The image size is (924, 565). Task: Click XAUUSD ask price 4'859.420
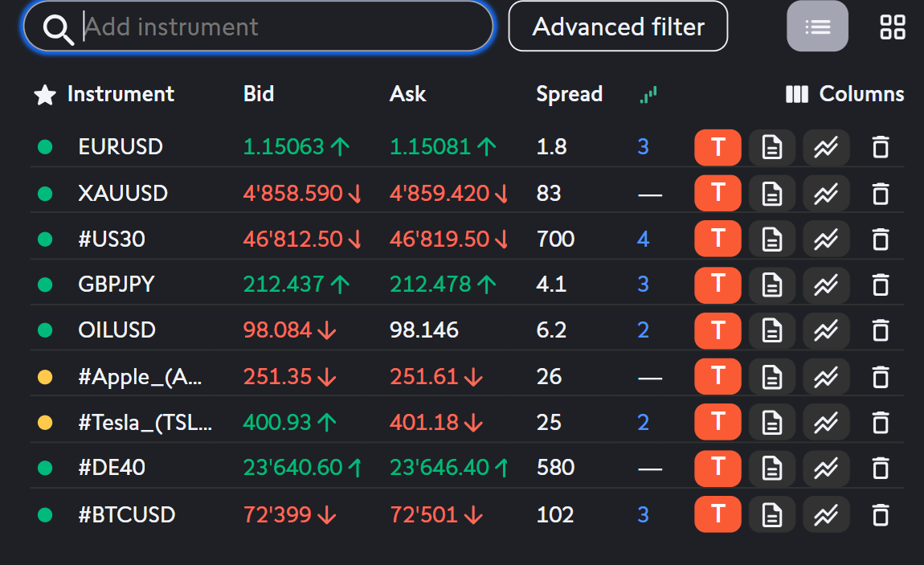(x=440, y=193)
